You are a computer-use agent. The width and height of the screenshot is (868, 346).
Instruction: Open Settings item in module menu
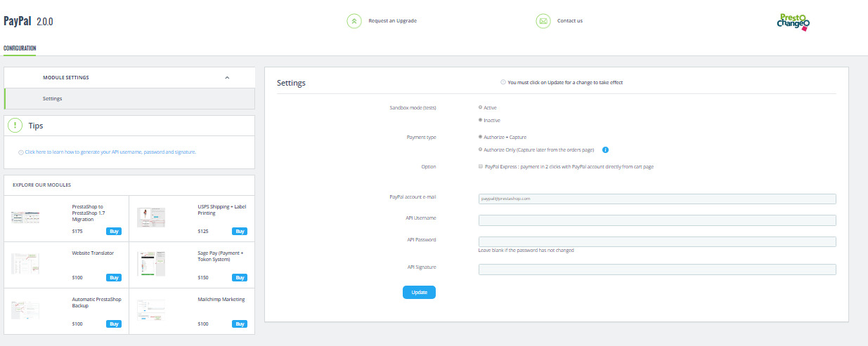click(130, 98)
